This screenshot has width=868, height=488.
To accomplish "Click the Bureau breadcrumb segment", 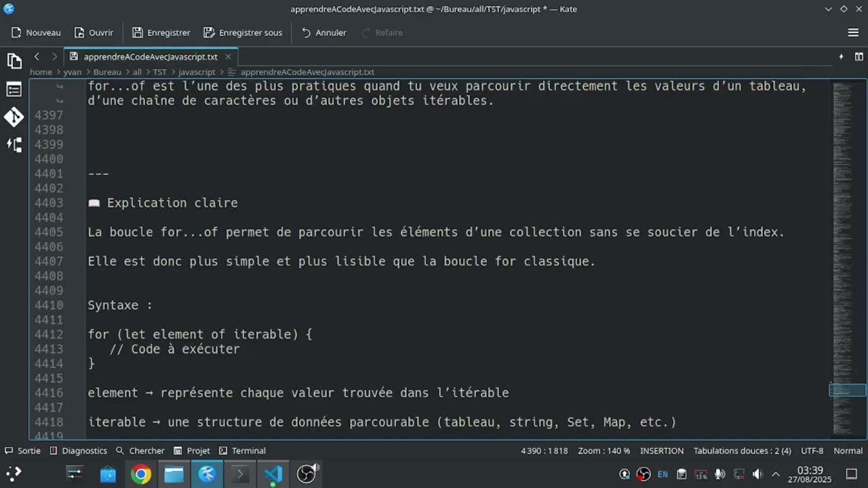I will point(107,72).
